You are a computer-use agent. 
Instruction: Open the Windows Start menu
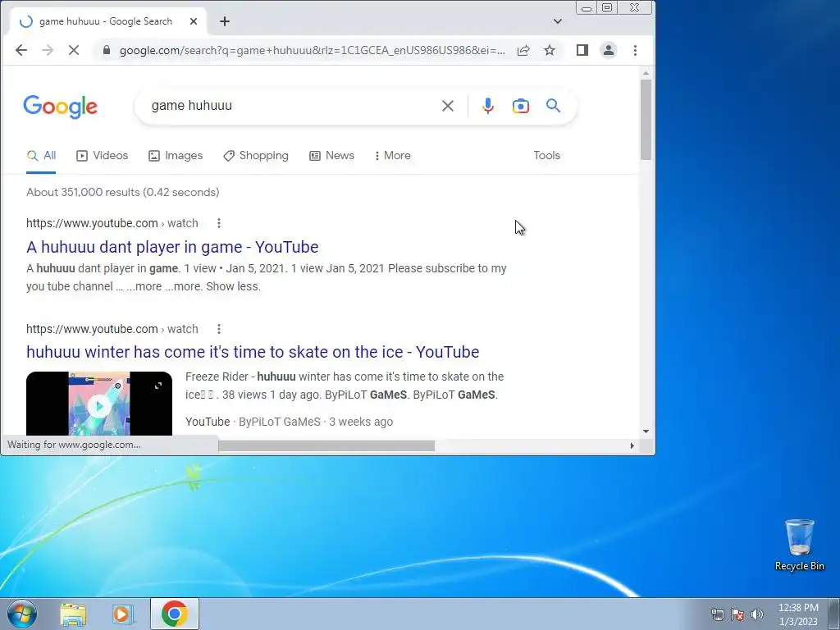(x=22, y=614)
